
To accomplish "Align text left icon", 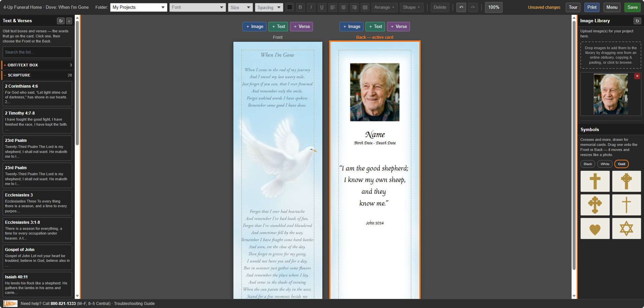I will 332,7.
